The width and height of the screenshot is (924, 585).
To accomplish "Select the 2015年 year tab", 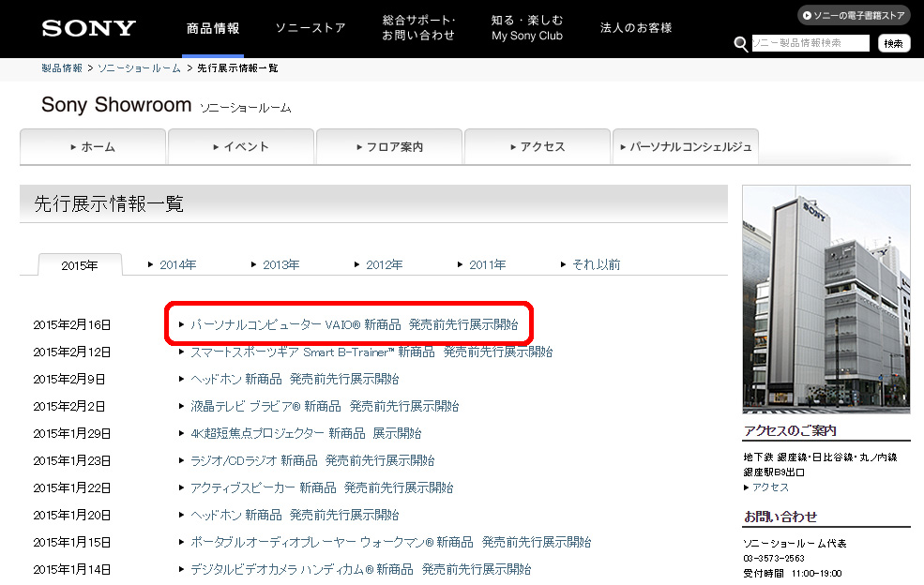I will (80, 265).
